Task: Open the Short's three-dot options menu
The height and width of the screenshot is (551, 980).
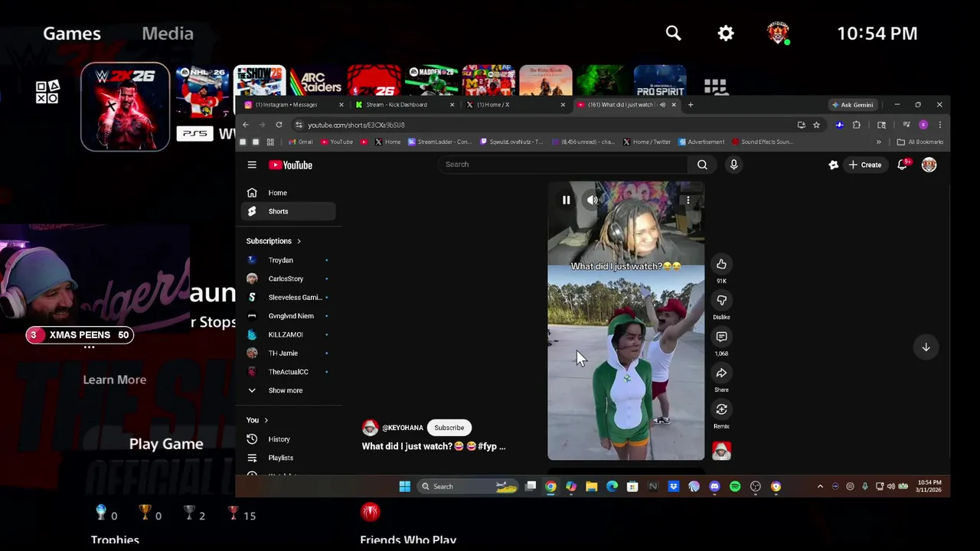Action: [688, 201]
